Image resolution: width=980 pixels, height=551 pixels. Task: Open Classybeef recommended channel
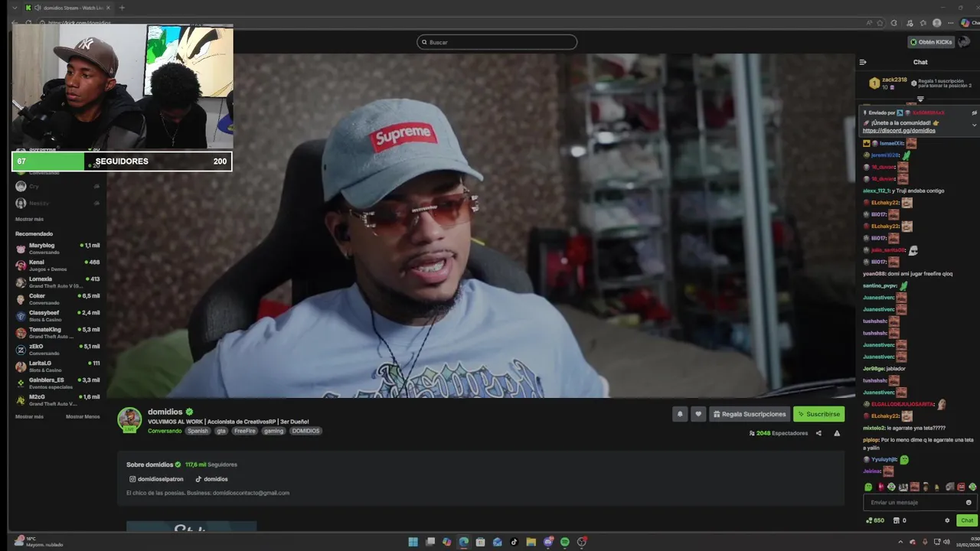coord(57,315)
